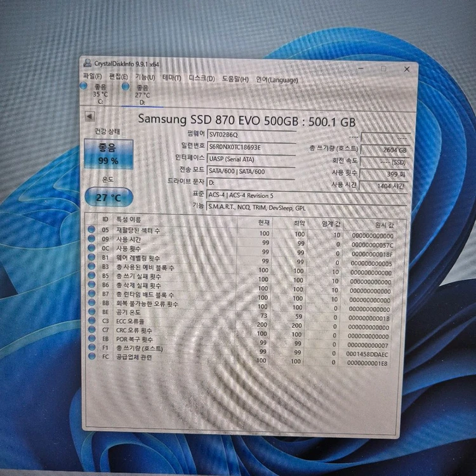The image size is (476, 476).
Task: Open the 언어(Language) menu
Action: point(277,80)
